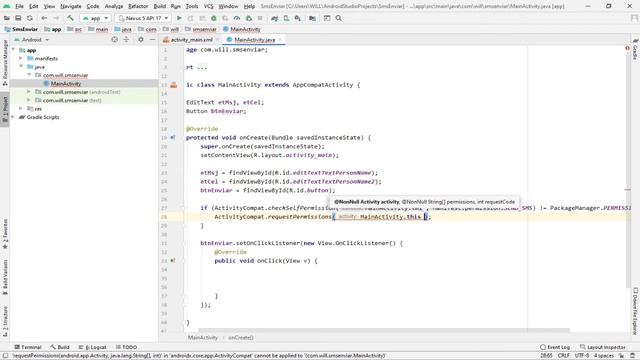Open the Nexus 5 API 17 device dropdown
The height and width of the screenshot is (360, 640).
tap(143, 18)
